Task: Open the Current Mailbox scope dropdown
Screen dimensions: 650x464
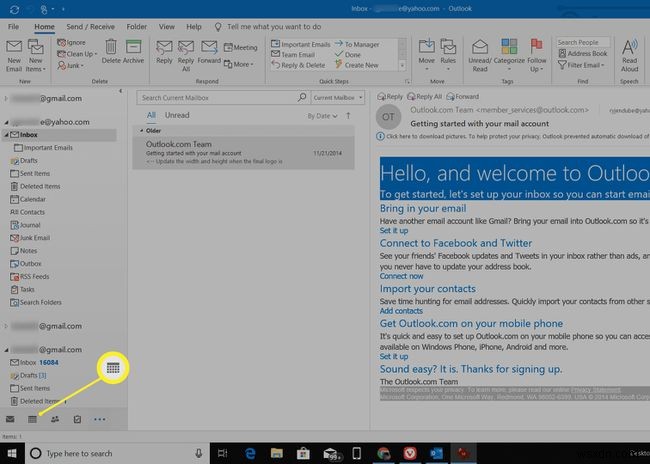Action: pos(337,98)
